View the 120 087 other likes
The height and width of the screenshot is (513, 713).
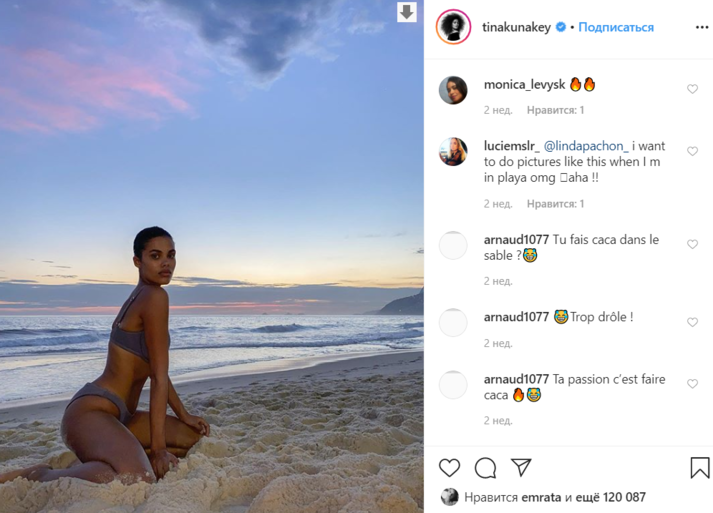611,497
